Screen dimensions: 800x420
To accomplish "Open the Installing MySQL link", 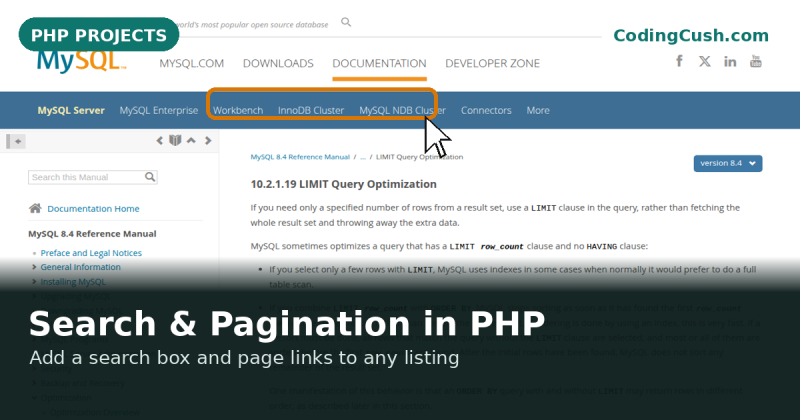I will coord(73,282).
